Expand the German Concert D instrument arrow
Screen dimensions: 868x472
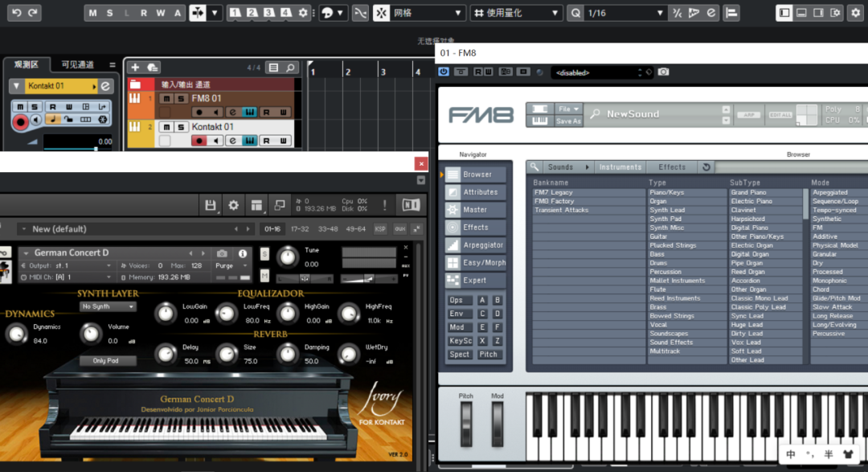26,253
